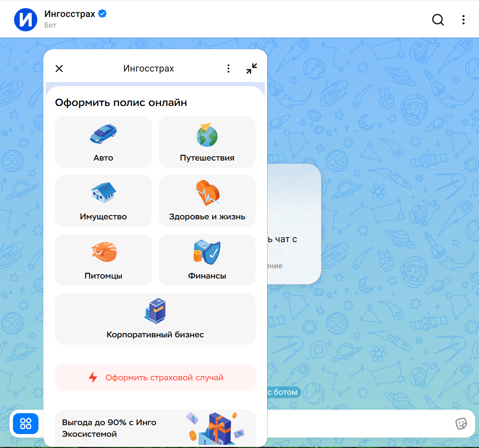Open the Ингосстрах bot profile title
Image resolution: width=479 pixels, height=448 pixels.
[70, 14]
